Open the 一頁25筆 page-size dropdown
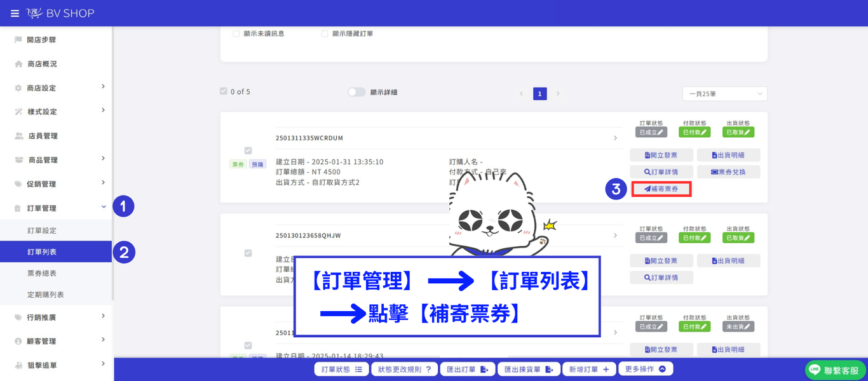Screen dimensions: 868x381 725,94
